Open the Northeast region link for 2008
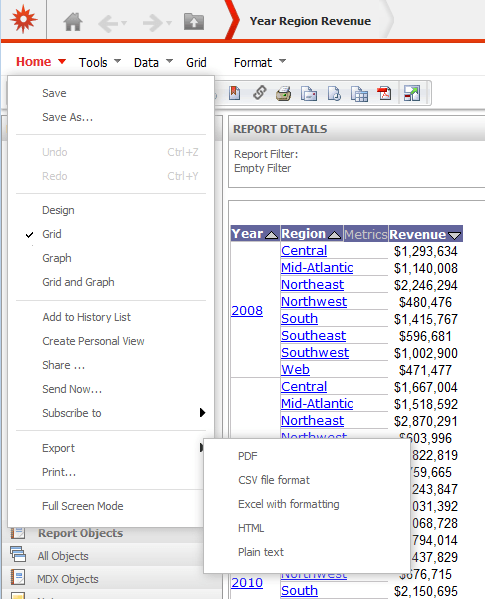 (312, 285)
